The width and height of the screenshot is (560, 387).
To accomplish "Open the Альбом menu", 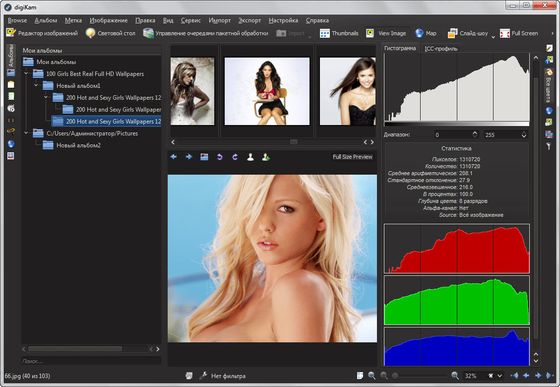I will [46, 20].
